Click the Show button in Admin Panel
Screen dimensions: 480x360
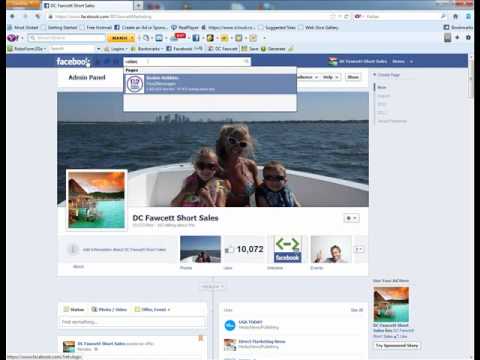pos(353,77)
